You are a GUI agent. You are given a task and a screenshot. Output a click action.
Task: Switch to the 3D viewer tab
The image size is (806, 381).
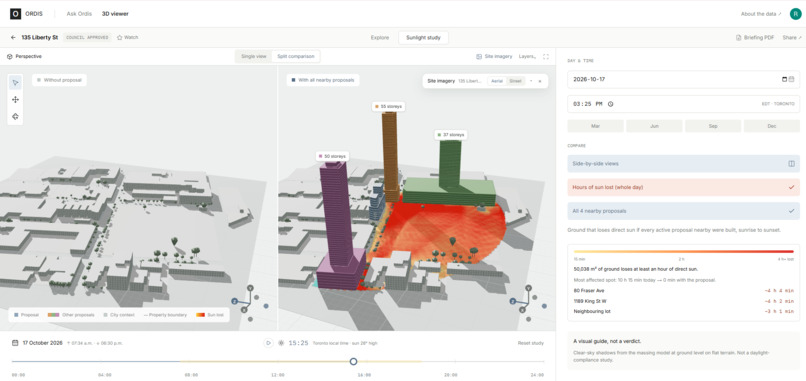point(115,14)
